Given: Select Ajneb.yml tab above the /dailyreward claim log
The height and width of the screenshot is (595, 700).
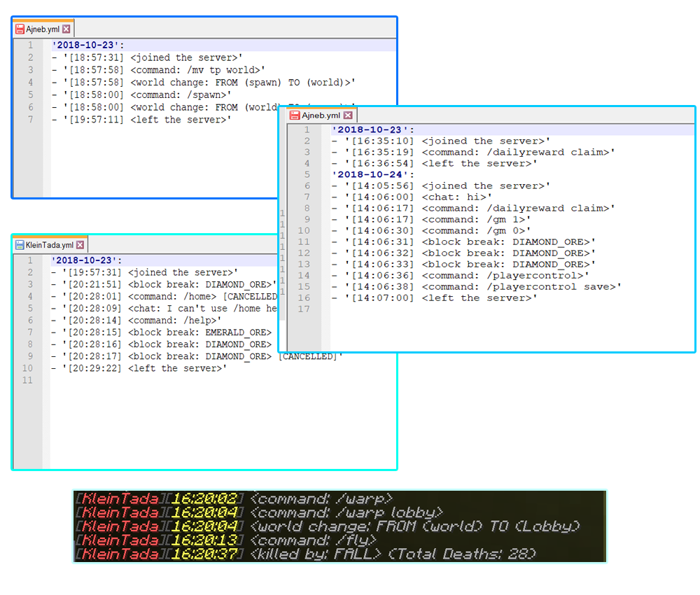Looking at the screenshot, I should click(321, 115).
